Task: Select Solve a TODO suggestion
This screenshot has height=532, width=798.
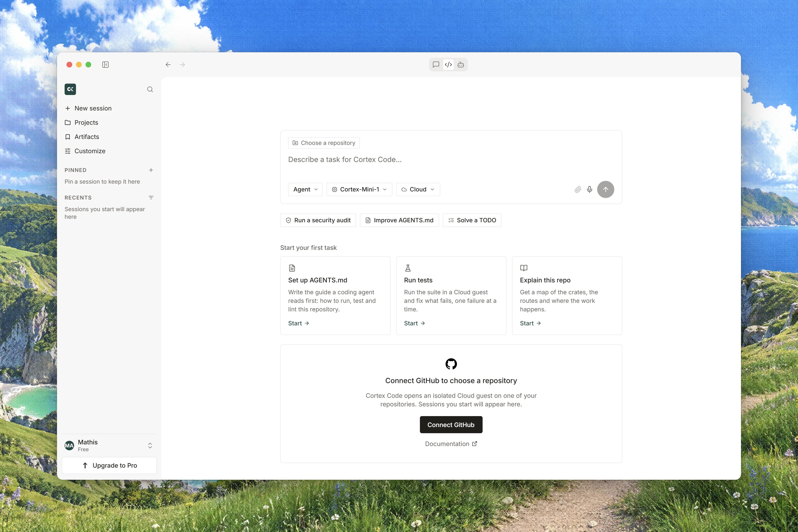Action: pos(472,220)
